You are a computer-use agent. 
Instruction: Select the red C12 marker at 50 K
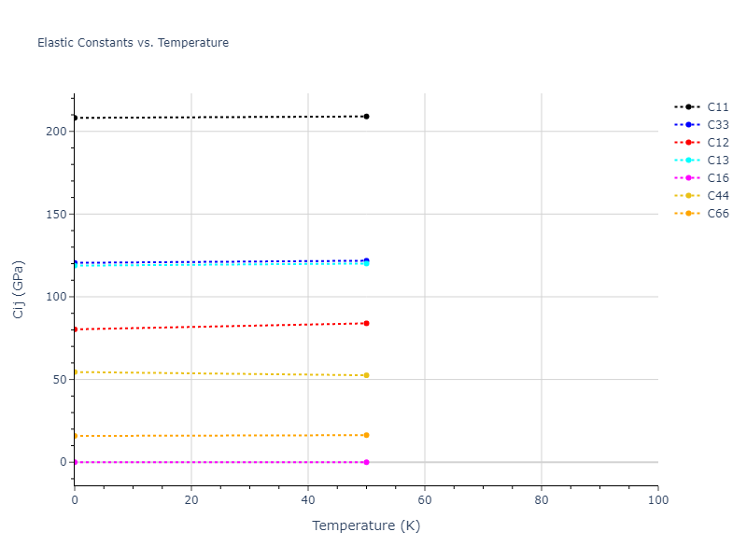(366, 323)
